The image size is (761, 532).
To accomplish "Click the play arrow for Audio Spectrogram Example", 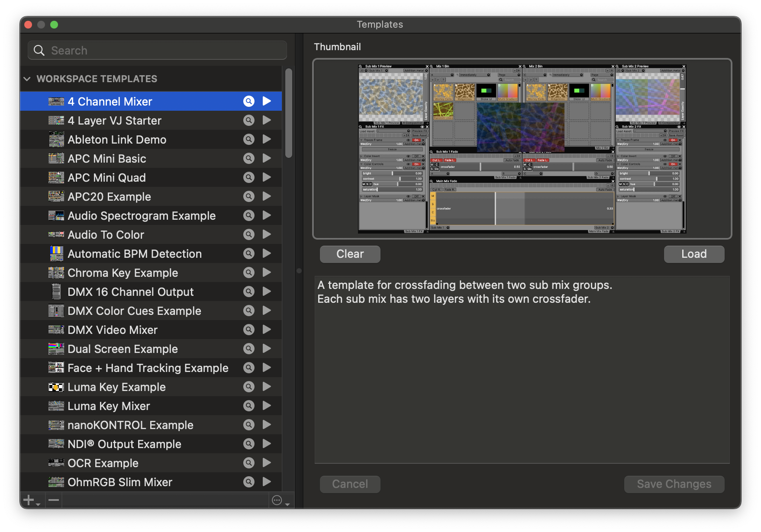I will coord(267,215).
